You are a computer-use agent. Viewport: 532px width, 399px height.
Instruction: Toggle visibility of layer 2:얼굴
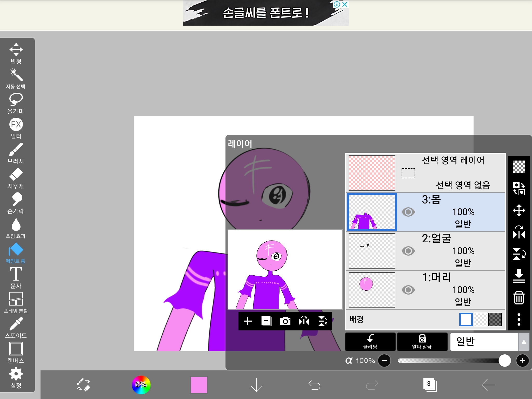(x=408, y=251)
